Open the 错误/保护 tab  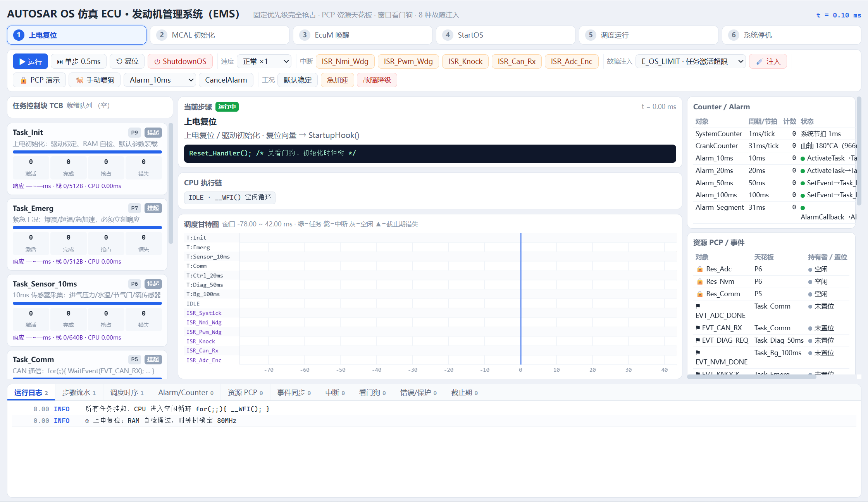click(418, 393)
